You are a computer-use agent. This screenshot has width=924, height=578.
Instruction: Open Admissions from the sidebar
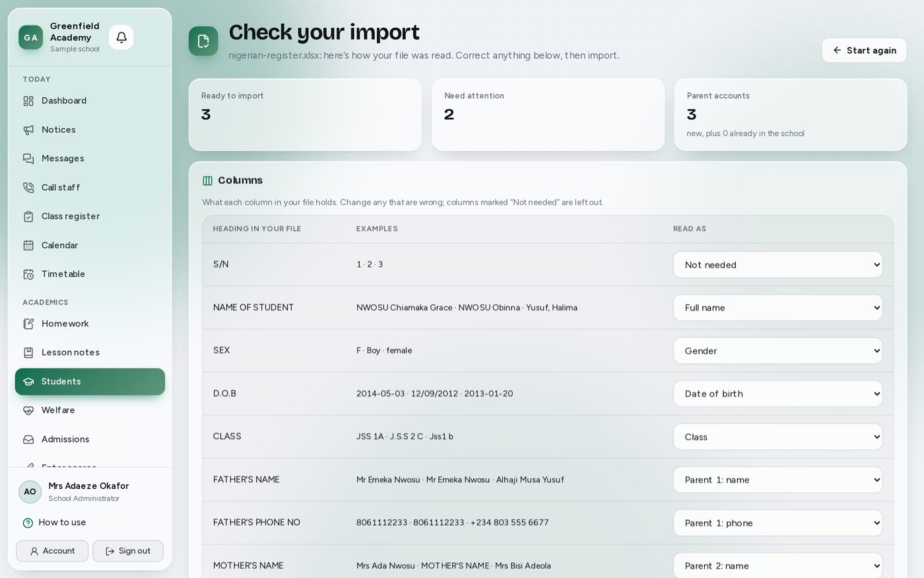click(90, 439)
